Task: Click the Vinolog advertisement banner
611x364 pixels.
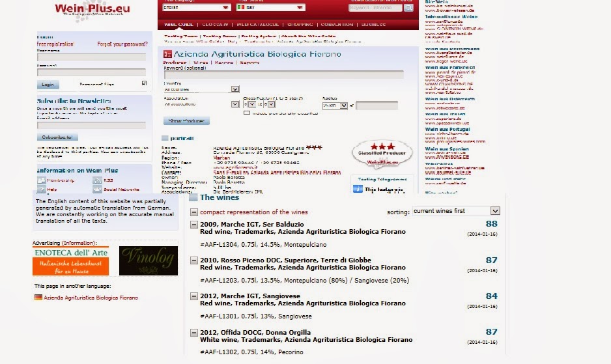Action: (149, 260)
